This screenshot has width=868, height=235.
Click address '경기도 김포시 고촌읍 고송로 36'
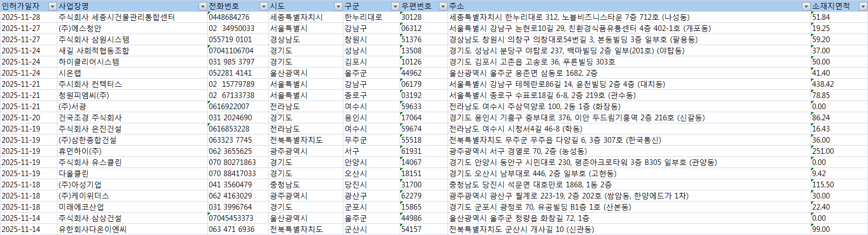click(629, 62)
